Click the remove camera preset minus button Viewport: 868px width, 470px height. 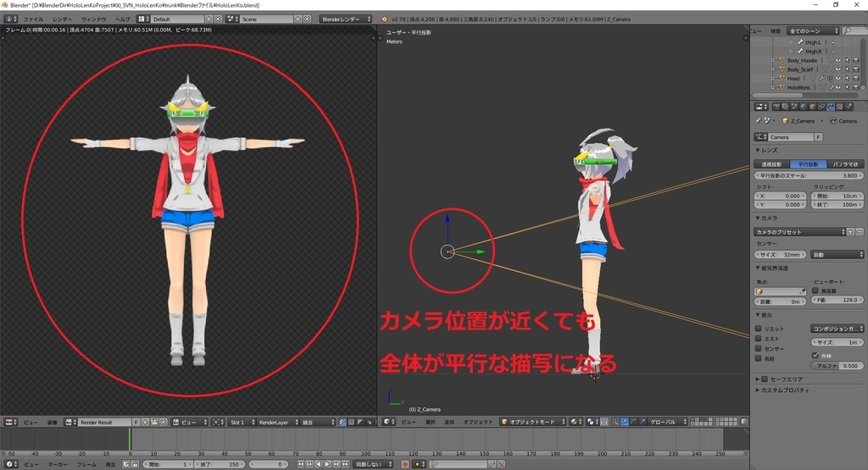point(860,232)
